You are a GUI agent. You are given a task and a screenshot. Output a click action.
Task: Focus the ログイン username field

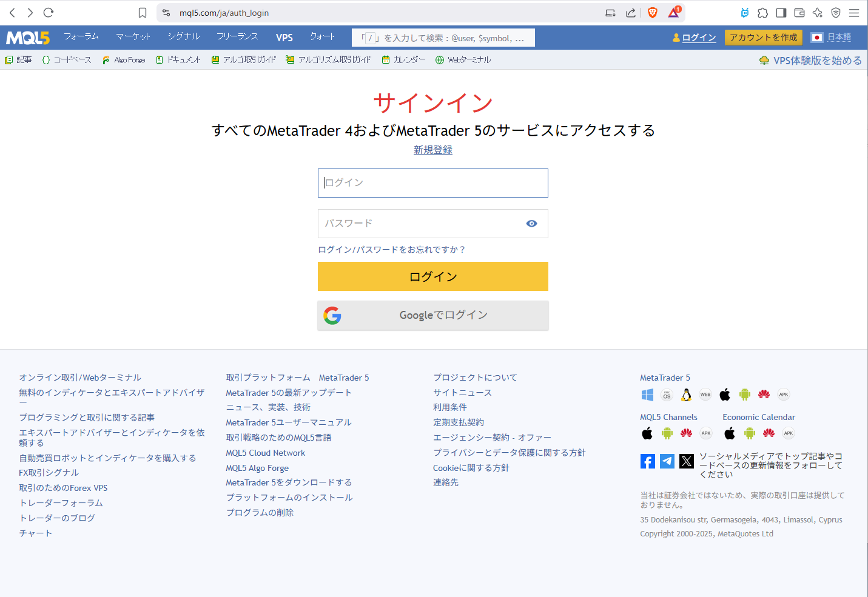pos(433,183)
